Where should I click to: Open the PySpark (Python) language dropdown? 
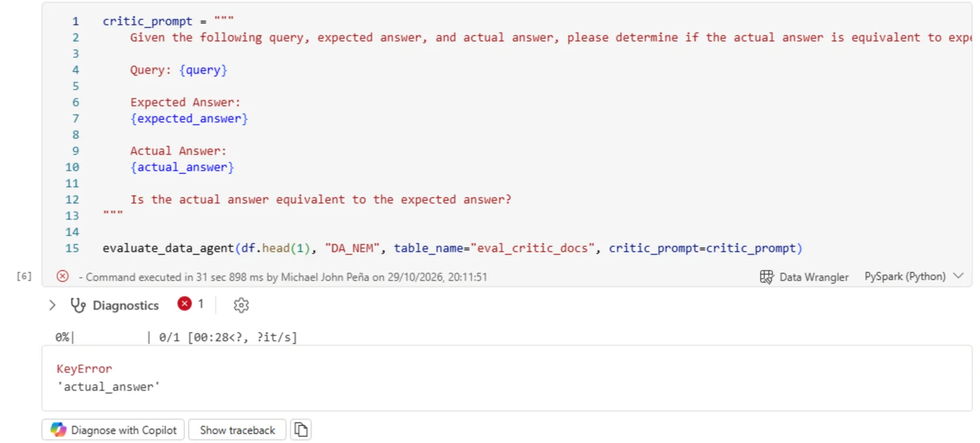point(914,276)
